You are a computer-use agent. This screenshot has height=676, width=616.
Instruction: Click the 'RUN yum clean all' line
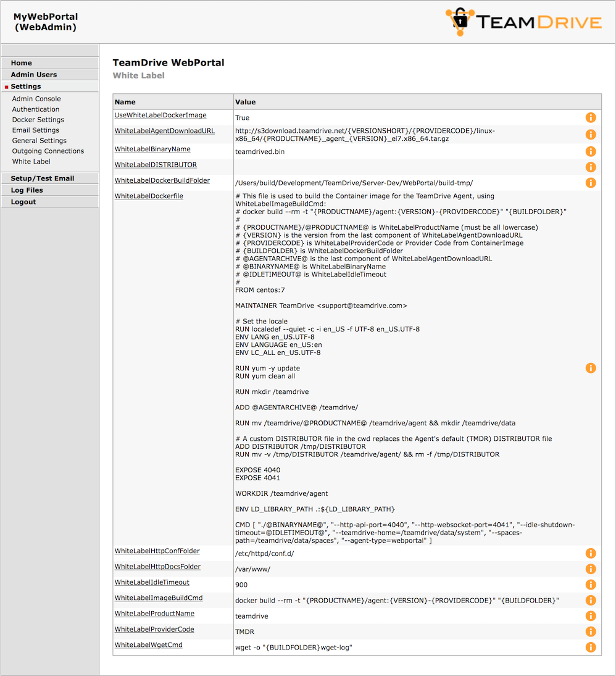265,377
